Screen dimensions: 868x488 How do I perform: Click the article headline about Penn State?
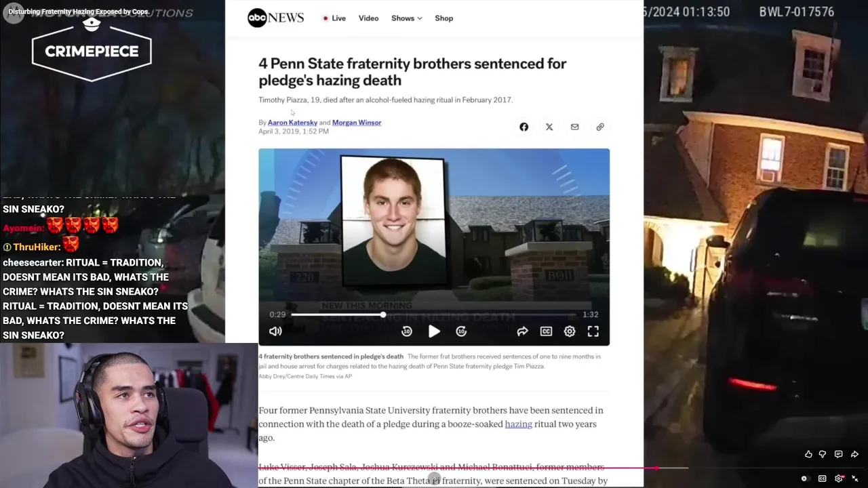click(412, 72)
